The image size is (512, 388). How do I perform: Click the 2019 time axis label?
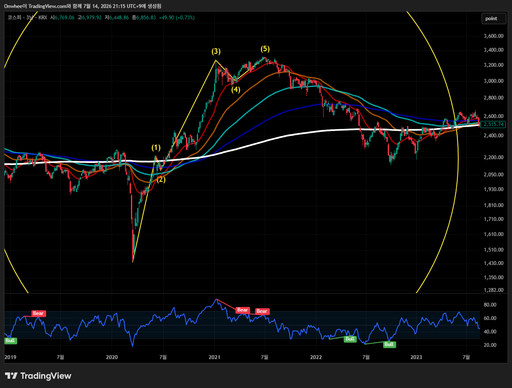pos(10,357)
